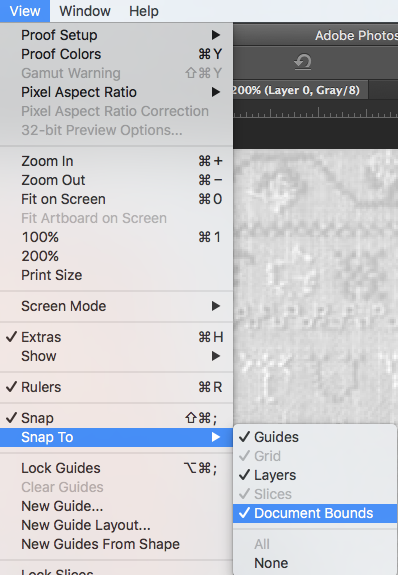Uncheck Guides in the Snap To submenu
The image size is (398, 575).
pos(315,437)
